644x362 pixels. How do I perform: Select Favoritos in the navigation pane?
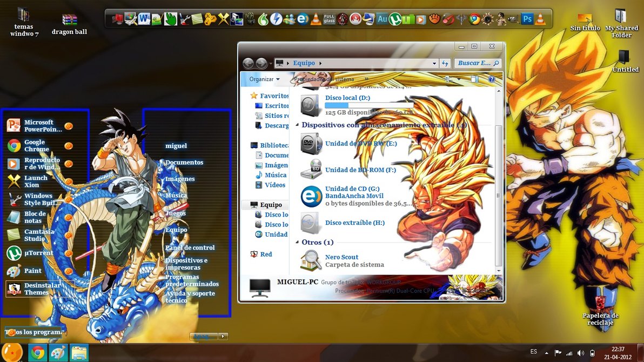point(270,96)
